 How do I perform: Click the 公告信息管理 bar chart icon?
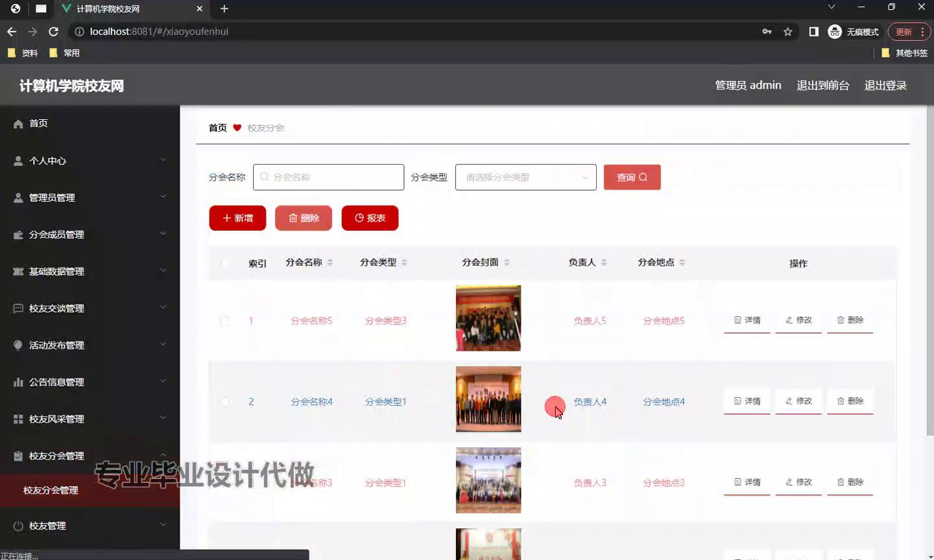tap(18, 382)
